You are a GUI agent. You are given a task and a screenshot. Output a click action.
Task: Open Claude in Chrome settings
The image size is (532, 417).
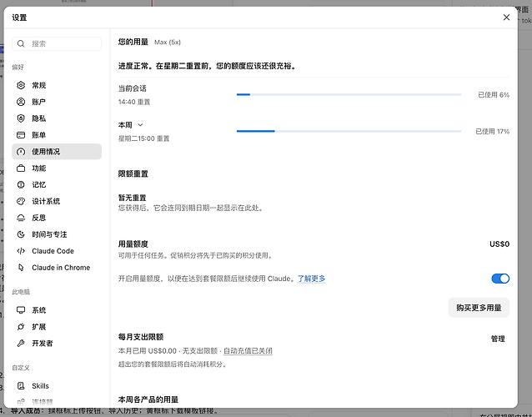pos(57,268)
